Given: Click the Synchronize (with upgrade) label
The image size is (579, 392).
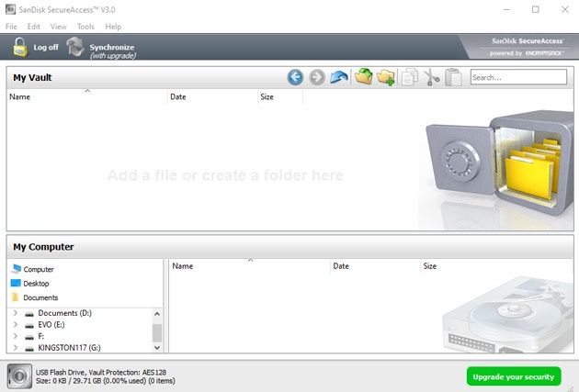Looking at the screenshot, I should tap(112, 51).
